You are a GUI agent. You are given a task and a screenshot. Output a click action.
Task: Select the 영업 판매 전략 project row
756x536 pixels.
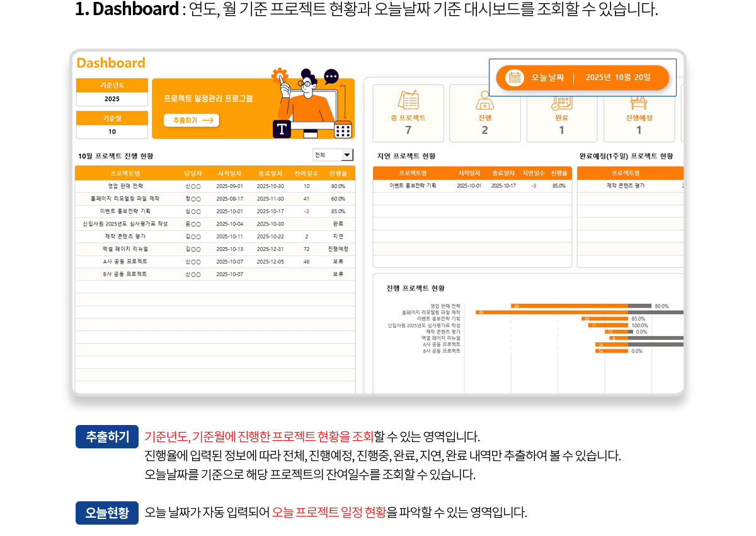pos(215,186)
